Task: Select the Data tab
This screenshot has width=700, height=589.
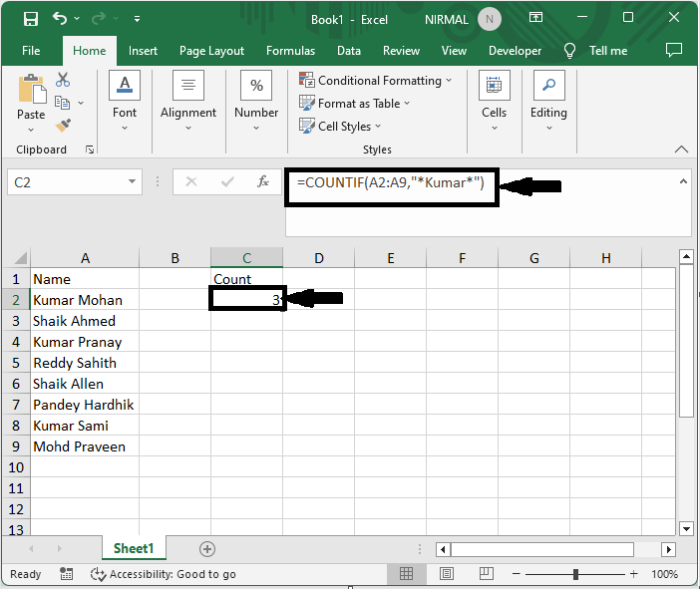Action: (x=349, y=51)
